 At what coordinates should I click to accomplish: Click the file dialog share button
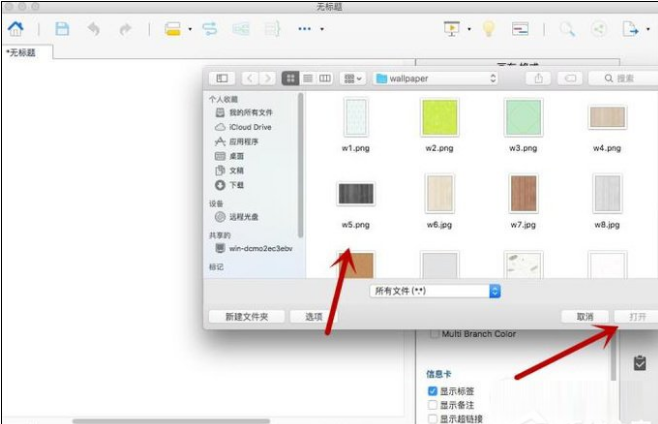point(538,78)
